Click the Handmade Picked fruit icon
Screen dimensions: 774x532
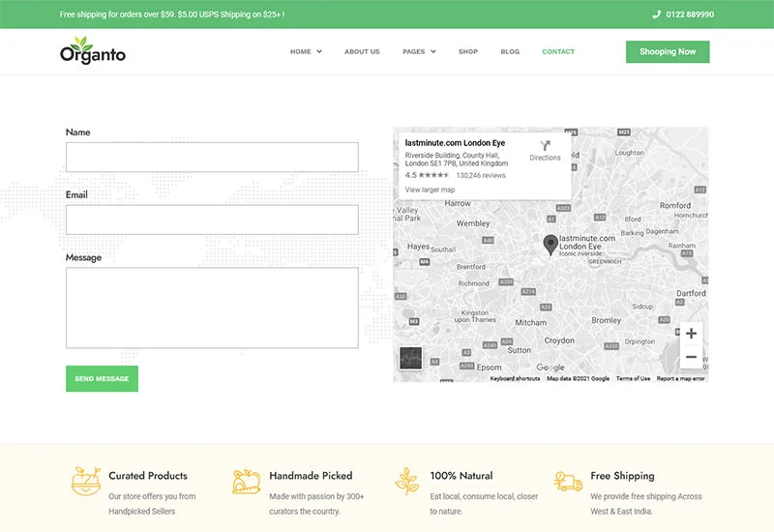pyautogui.click(x=247, y=482)
